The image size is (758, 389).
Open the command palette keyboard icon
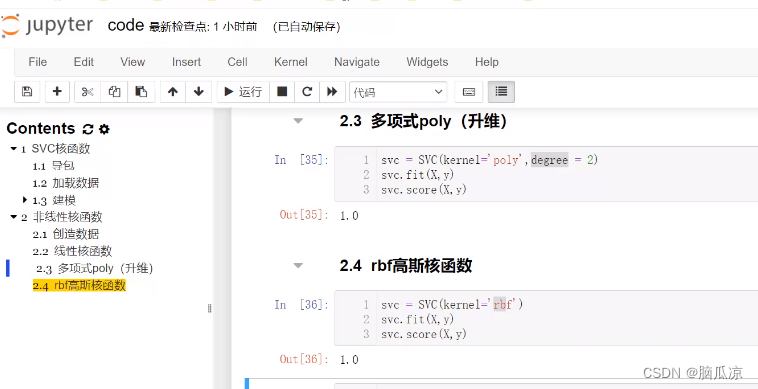tap(468, 92)
